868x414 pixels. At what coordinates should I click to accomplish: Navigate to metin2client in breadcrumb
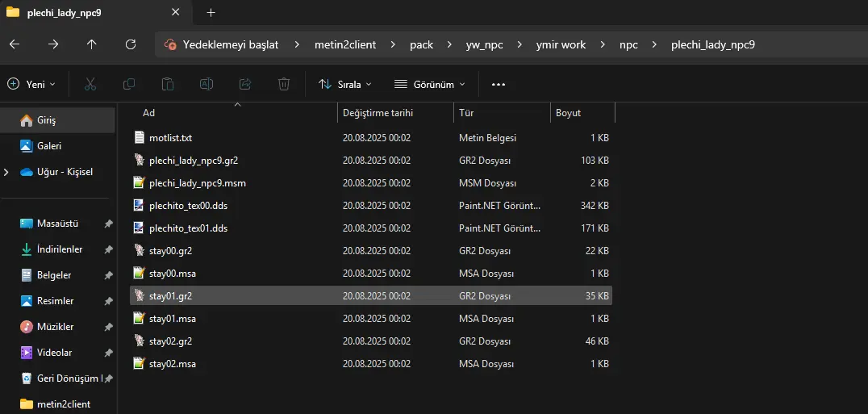coord(345,45)
